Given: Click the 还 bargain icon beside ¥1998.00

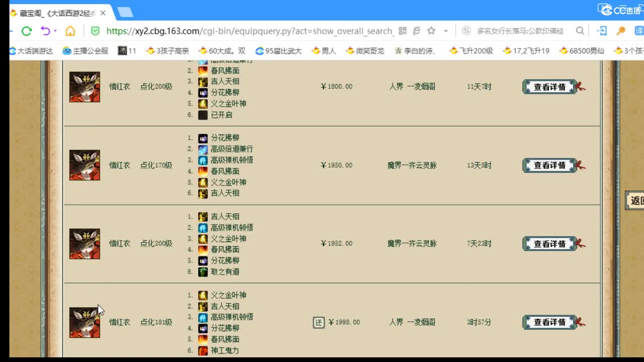Looking at the screenshot, I should point(318,322).
